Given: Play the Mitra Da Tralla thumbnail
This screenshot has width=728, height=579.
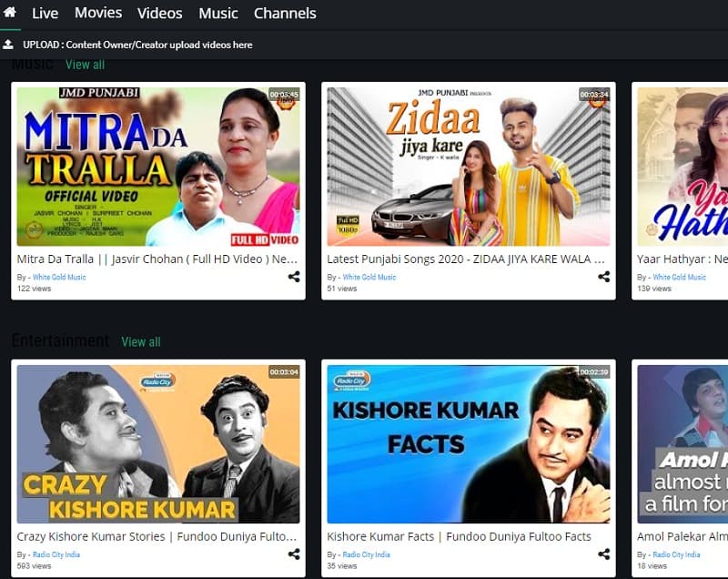Looking at the screenshot, I should point(158,167).
